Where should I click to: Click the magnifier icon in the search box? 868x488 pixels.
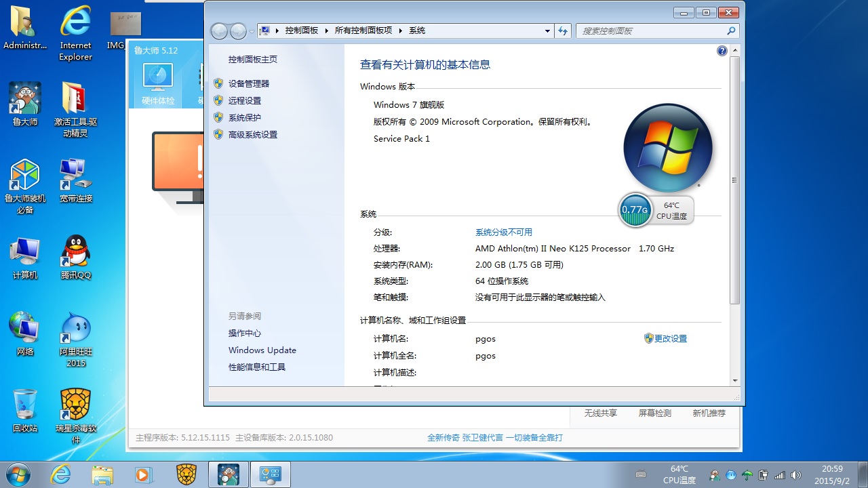pos(731,30)
